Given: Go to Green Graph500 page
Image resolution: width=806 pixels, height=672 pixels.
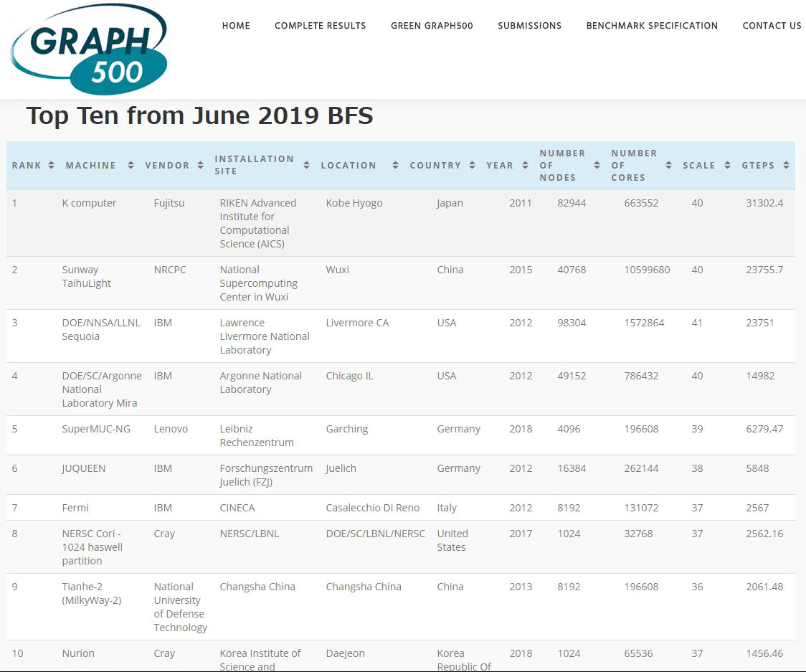Looking at the screenshot, I should 432,26.
